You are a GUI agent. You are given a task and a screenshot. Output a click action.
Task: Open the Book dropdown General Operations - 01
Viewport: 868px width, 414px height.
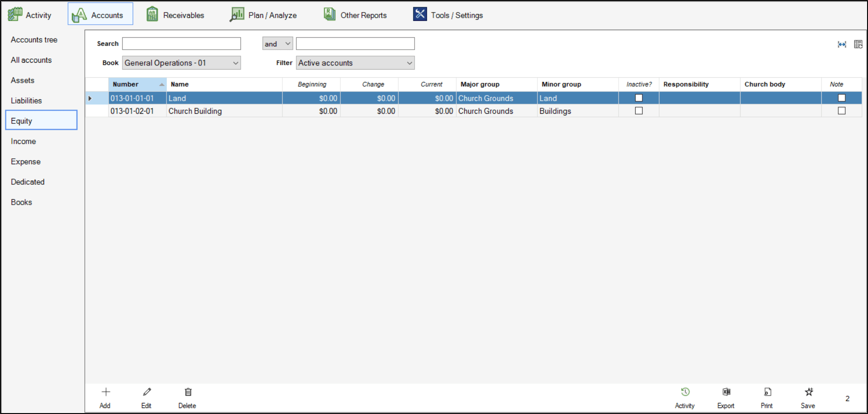click(x=181, y=63)
